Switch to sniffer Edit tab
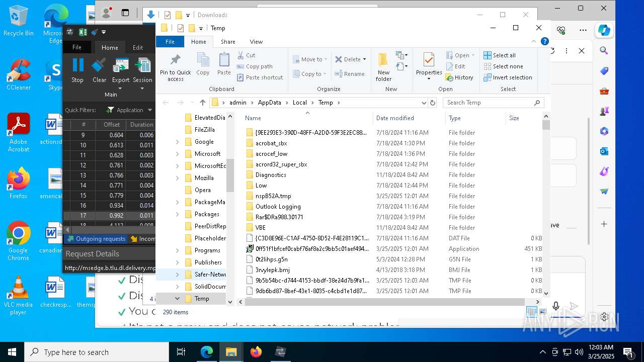Screen dimensions: 644x362 coord(138,47)
